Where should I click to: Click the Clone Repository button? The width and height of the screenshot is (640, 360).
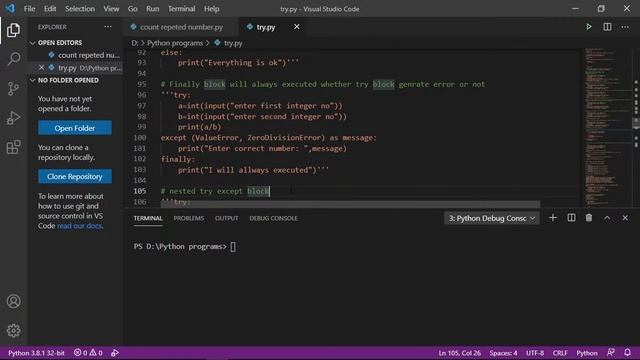coord(75,176)
